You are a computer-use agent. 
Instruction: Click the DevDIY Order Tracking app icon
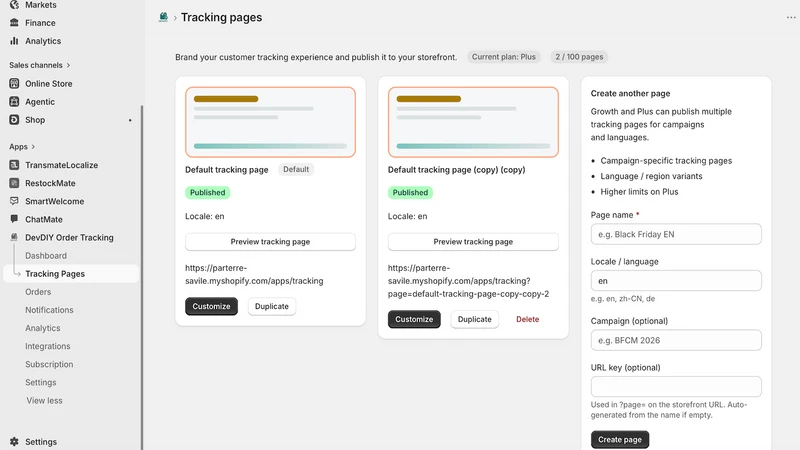point(14,237)
